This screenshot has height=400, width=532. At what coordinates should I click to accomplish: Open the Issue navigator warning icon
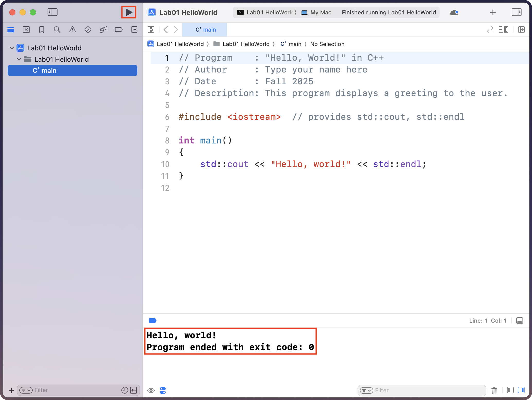point(73,30)
